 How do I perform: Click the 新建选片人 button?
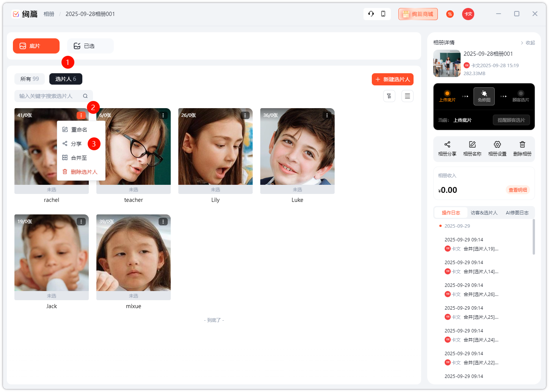(x=392, y=79)
